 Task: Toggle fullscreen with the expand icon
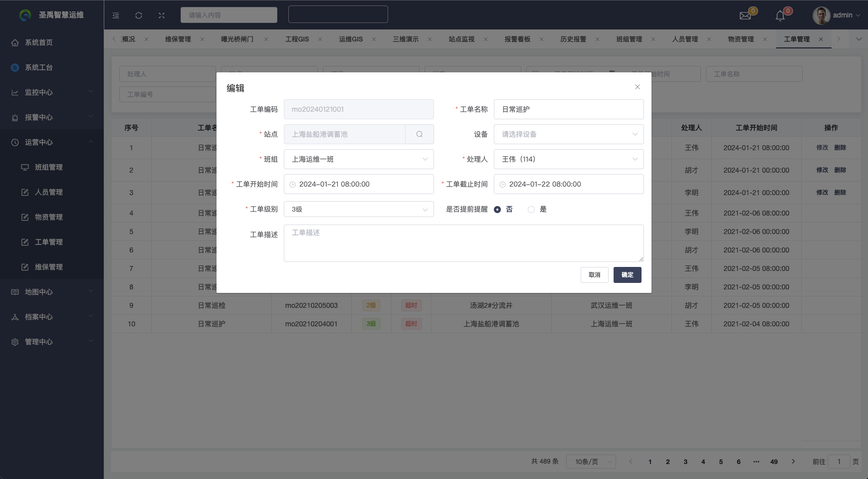[162, 15]
